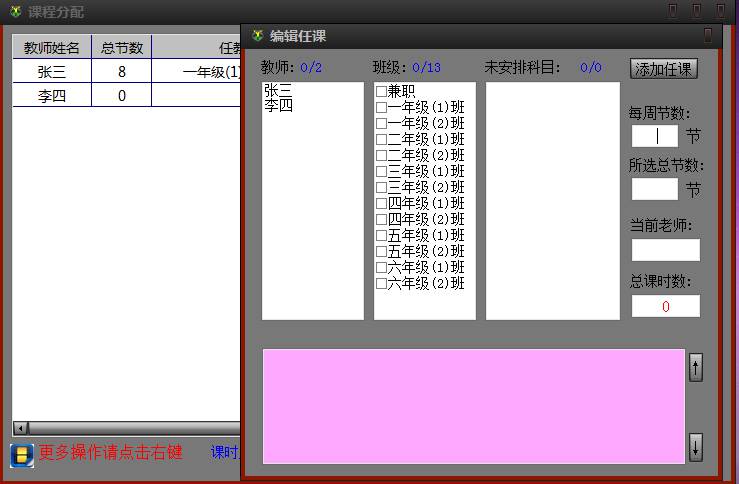Click the red text 更多操作请点击右键

(110, 452)
